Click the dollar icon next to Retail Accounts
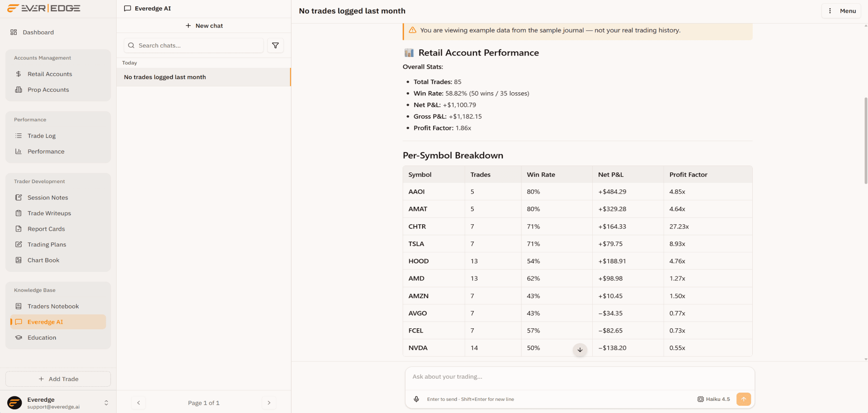868x413 pixels. pyautogui.click(x=19, y=74)
